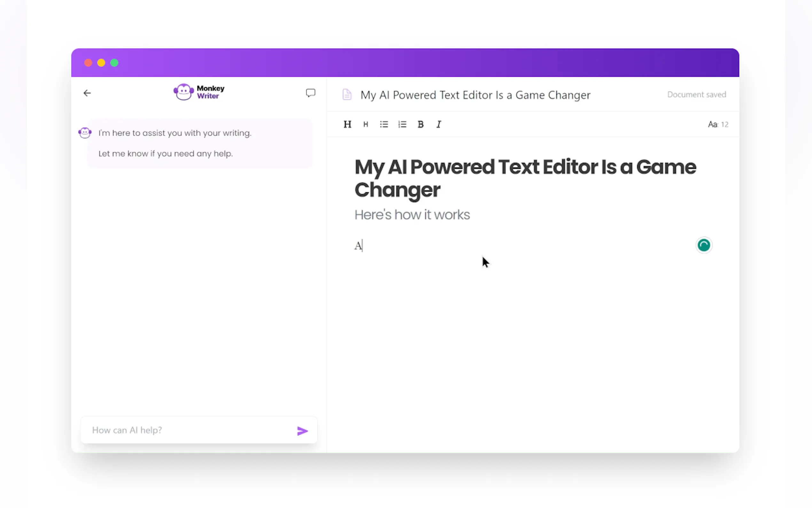Screen dimensions: 812x508
Task: Type in the 'How can AI help?' field
Action: (x=188, y=430)
